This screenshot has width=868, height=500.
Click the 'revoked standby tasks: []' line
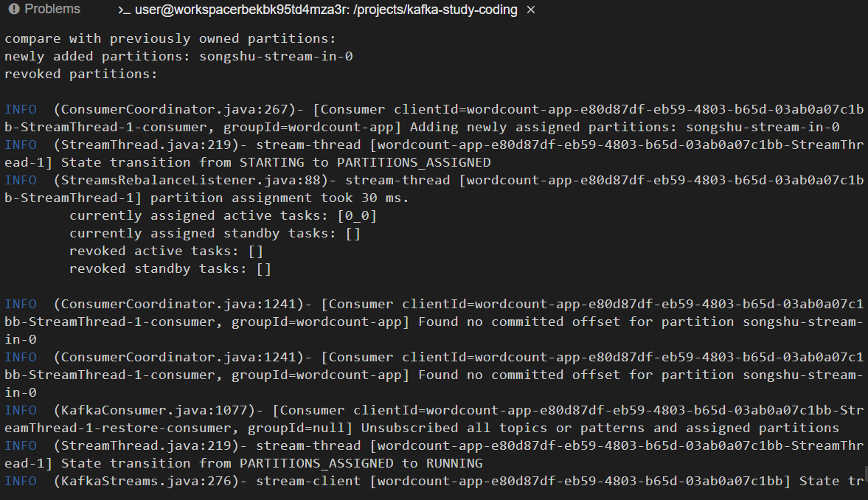[170, 268]
